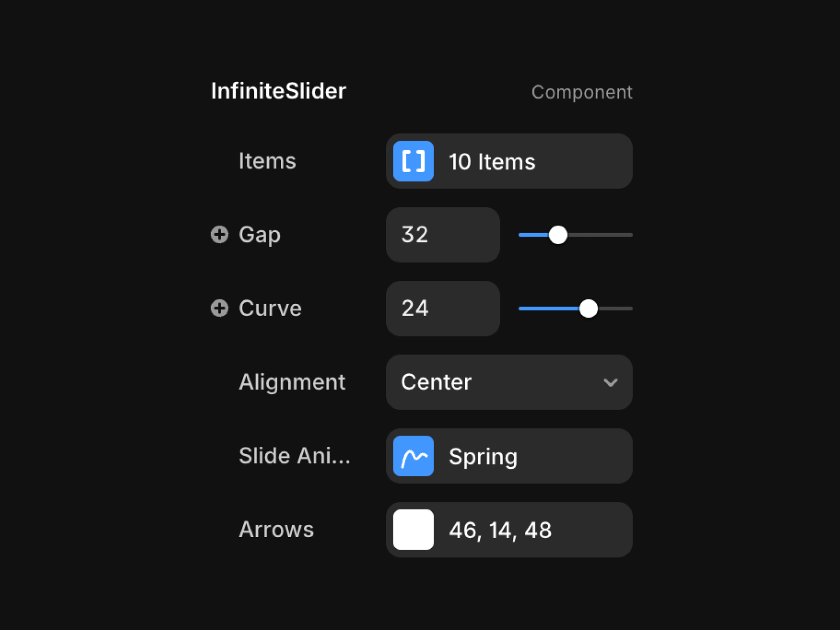840x630 pixels.
Task: Open the Center alignment combo box
Action: click(509, 382)
